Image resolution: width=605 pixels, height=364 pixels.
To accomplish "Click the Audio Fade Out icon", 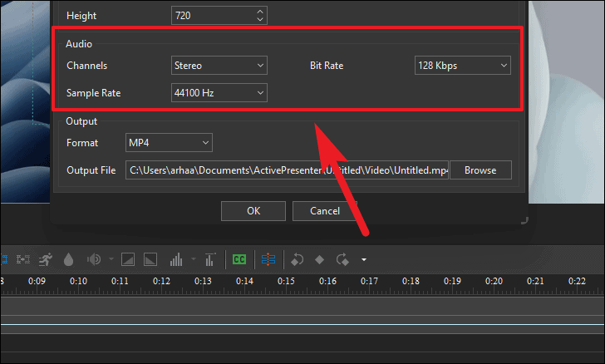I will click(x=150, y=259).
